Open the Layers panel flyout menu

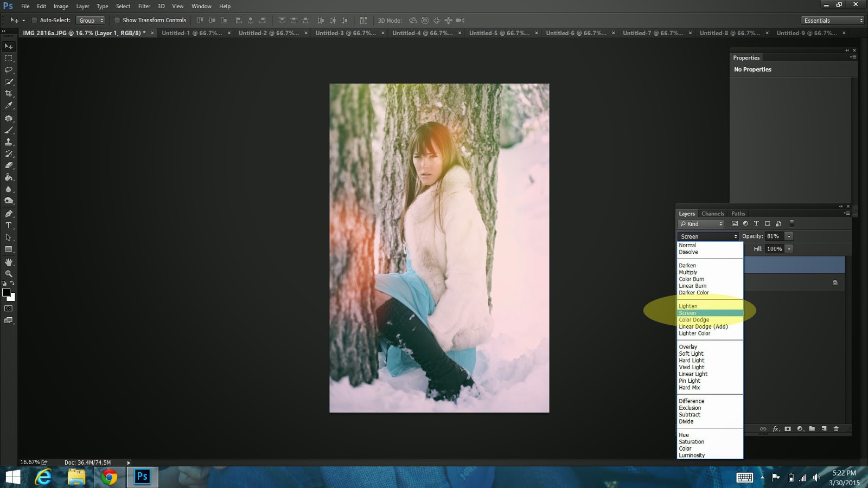pos(847,214)
